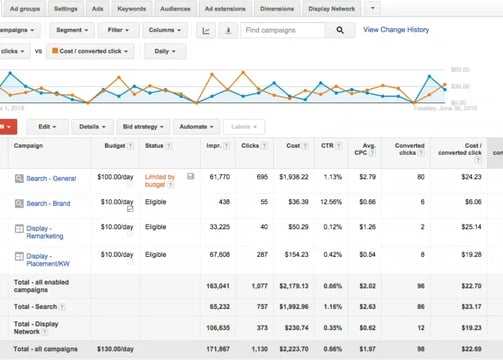
Task: Open the Daily interval dropdown
Action: click(x=165, y=51)
